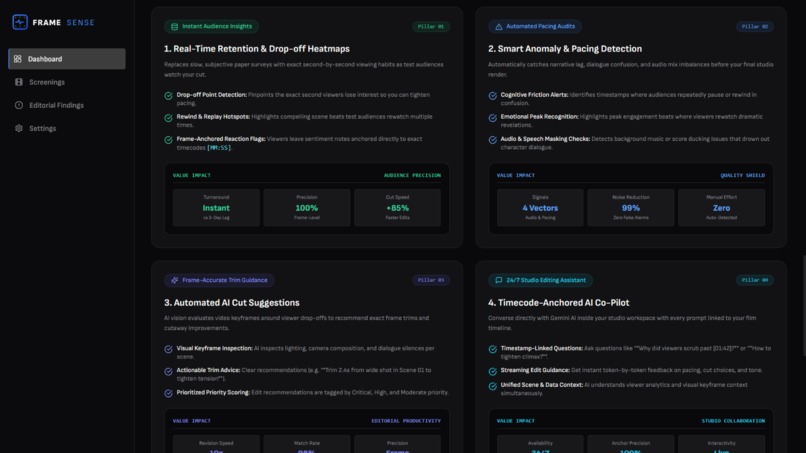Click the Settings gear icon
The height and width of the screenshot is (453, 806).
click(x=19, y=128)
